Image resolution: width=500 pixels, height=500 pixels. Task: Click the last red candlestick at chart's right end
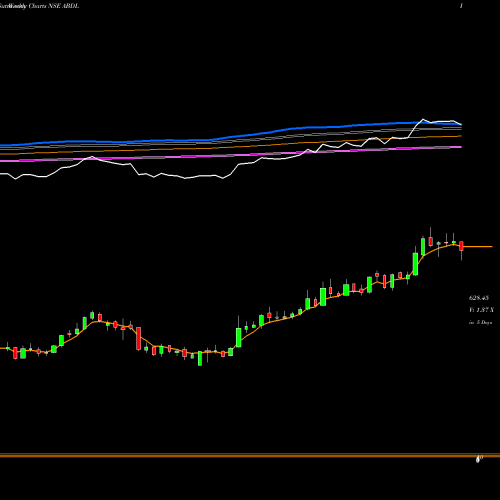pyautogui.click(x=461, y=246)
